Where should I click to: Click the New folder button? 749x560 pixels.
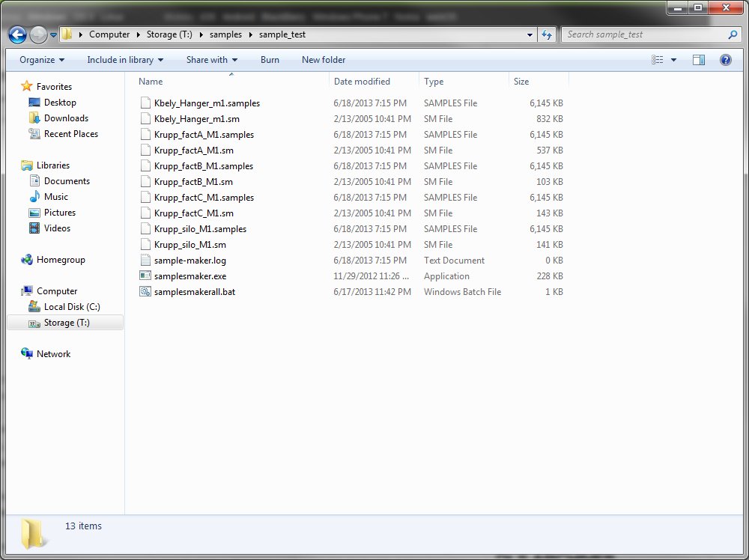pos(324,60)
